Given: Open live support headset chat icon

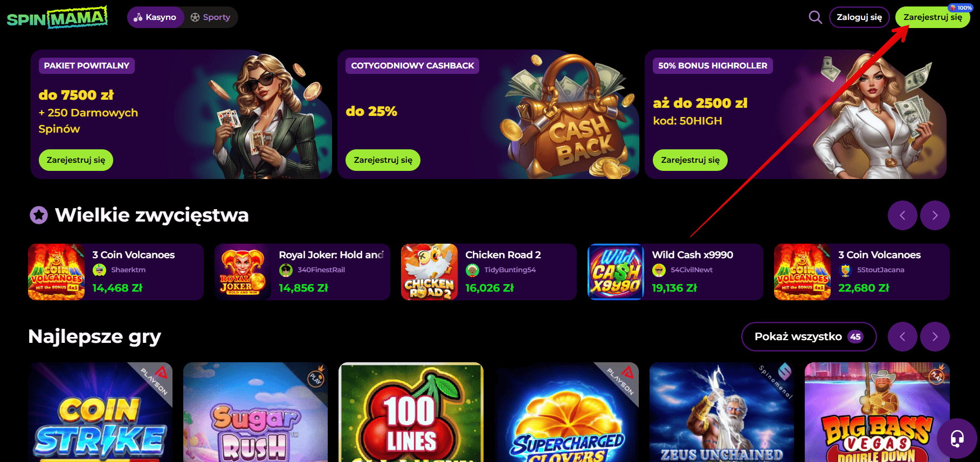Looking at the screenshot, I should pos(957,439).
